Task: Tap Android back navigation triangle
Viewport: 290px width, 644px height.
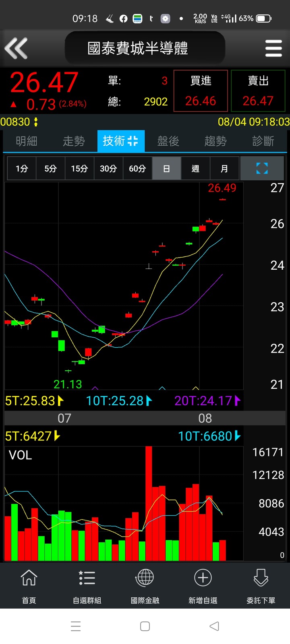Action: tap(214, 626)
